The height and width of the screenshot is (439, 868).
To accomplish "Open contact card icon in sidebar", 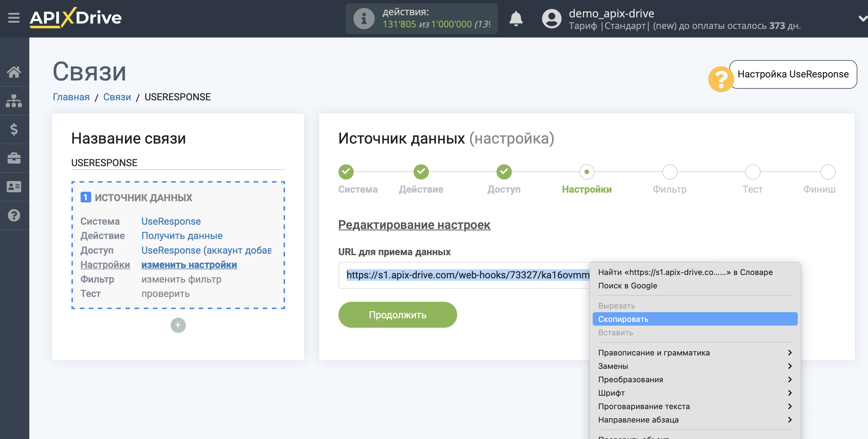I will tap(14, 187).
